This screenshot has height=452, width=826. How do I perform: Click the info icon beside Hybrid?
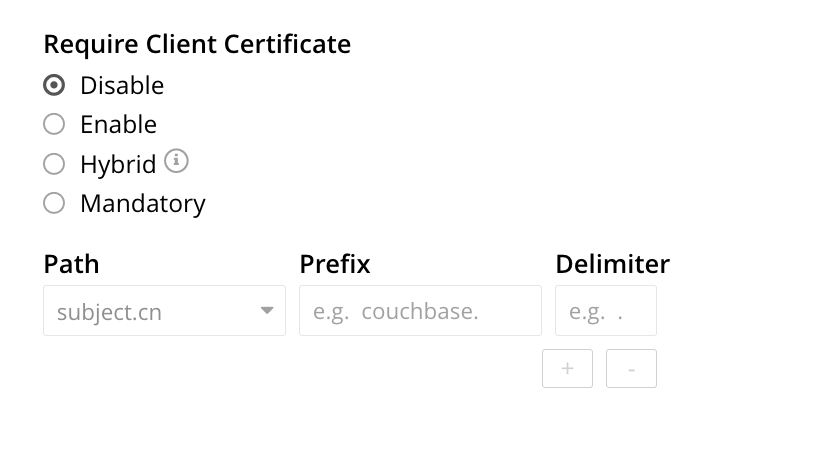pos(177,160)
